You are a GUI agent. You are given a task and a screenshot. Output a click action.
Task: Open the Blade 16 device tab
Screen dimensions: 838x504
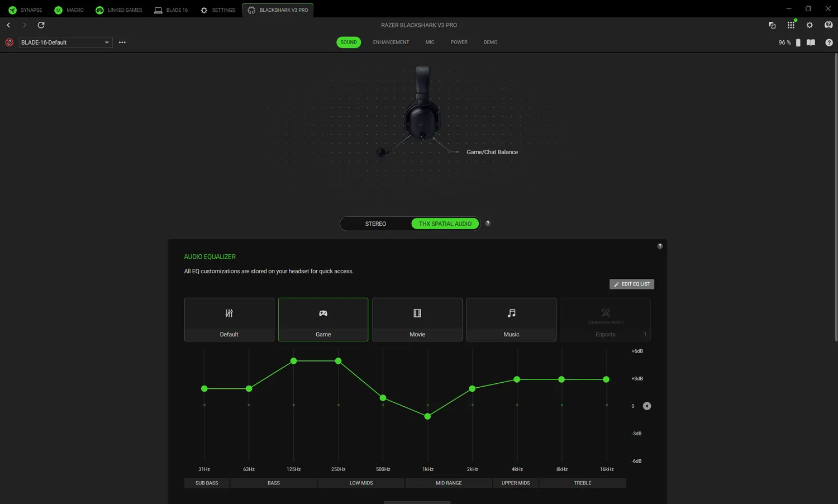point(171,10)
